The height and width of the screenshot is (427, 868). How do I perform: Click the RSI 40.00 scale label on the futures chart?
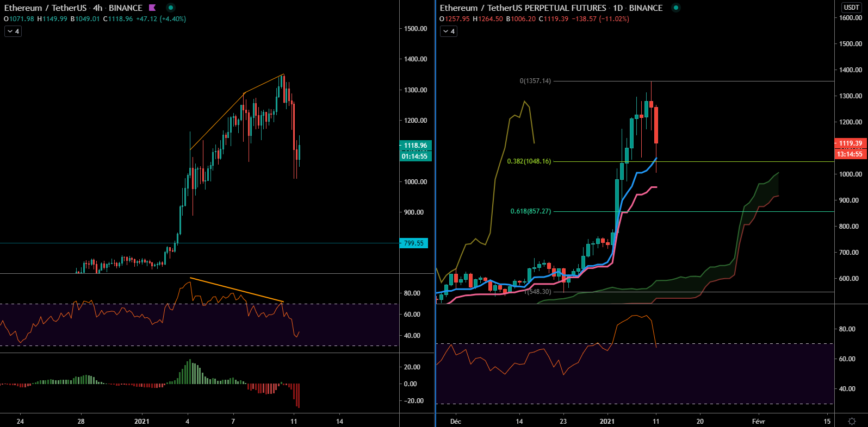tap(847, 389)
